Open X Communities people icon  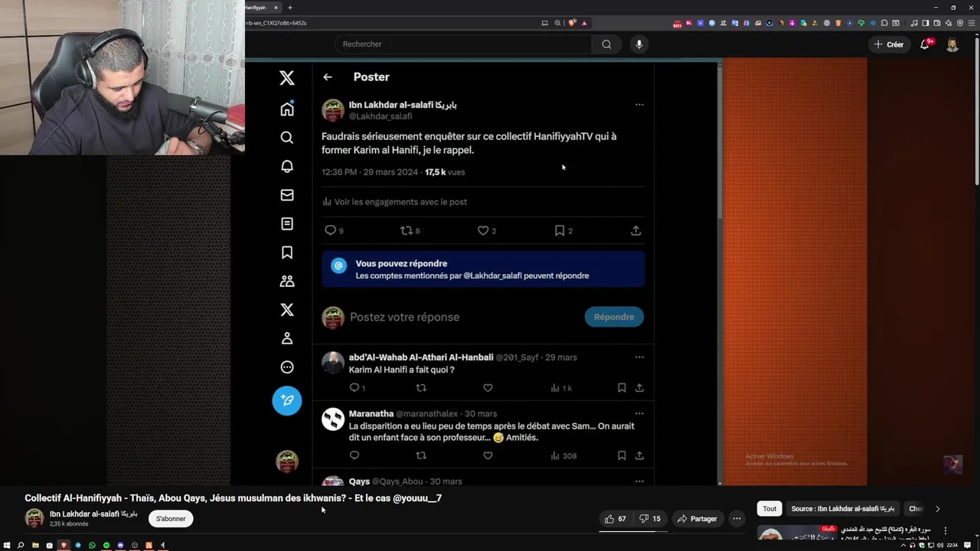(287, 281)
